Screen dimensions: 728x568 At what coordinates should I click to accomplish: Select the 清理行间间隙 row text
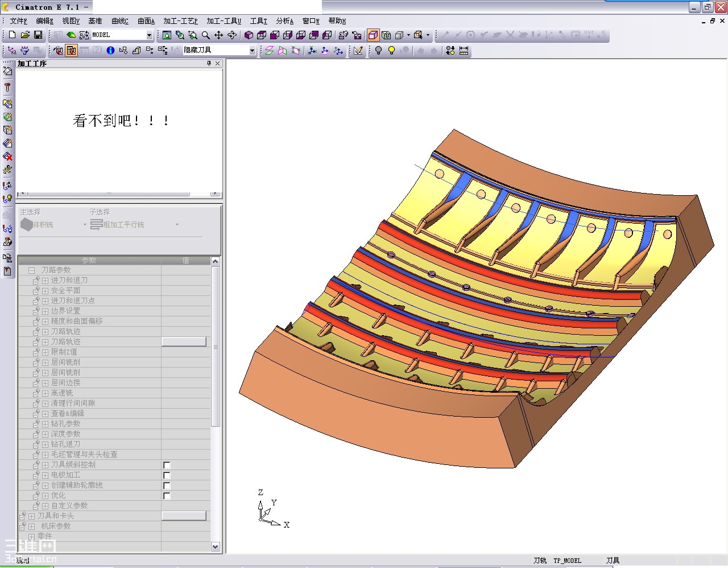(x=73, y=404)
